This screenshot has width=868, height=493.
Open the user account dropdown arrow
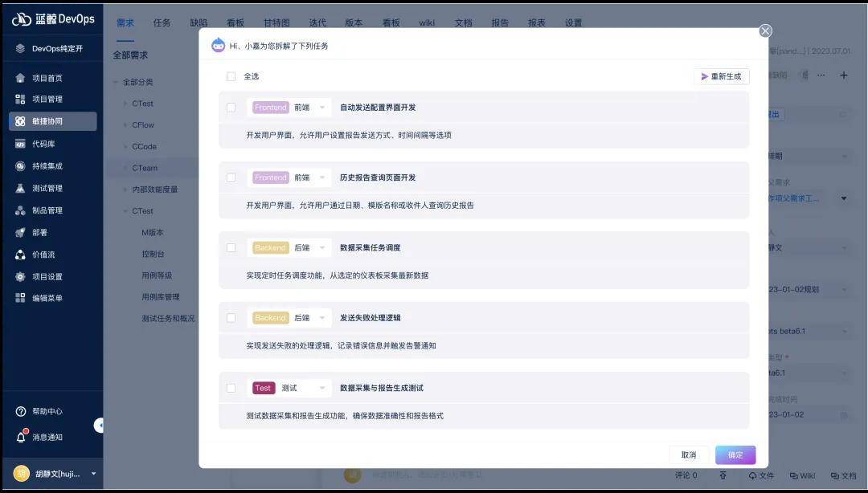point(93,474)
